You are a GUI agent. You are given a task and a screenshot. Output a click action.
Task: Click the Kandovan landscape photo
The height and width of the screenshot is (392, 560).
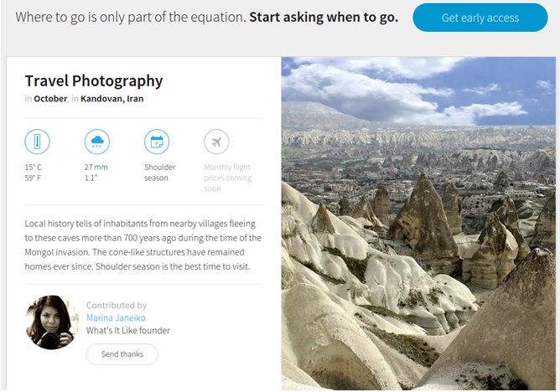[x=419, y=223]
